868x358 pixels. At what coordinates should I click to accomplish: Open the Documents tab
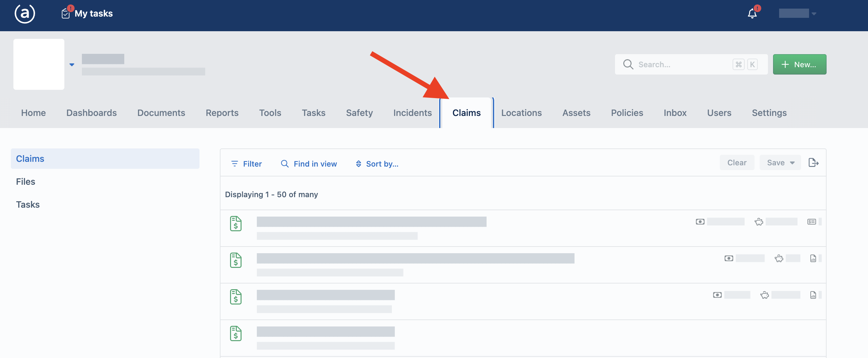161,113
